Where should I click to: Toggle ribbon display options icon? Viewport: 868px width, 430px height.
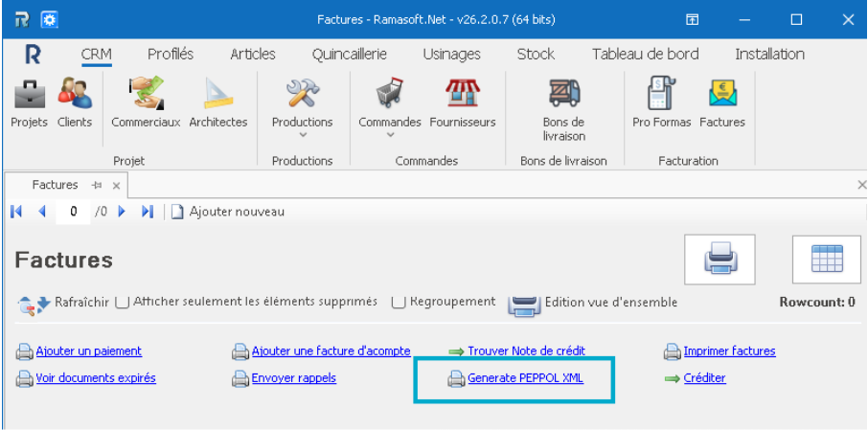coord(692,20)
